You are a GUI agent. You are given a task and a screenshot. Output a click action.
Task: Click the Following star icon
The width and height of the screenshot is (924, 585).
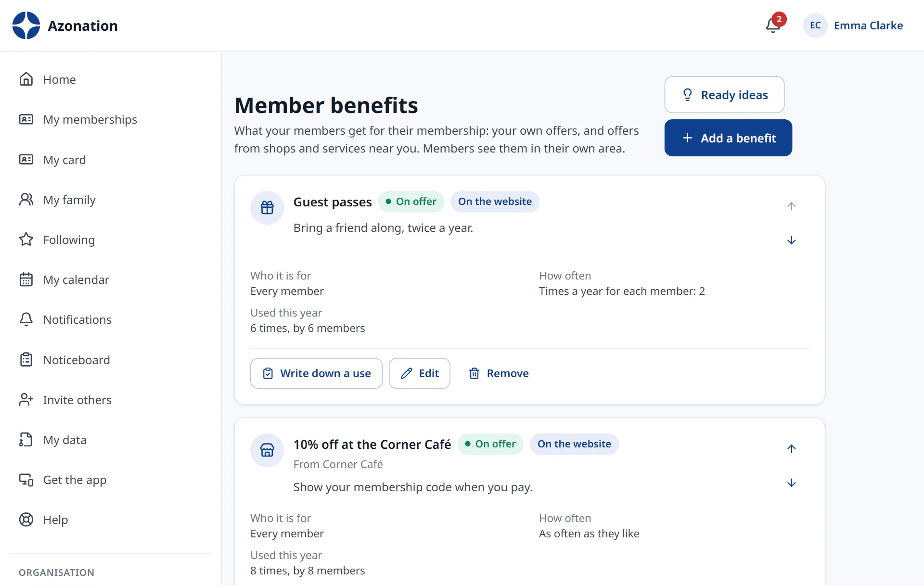26,240
